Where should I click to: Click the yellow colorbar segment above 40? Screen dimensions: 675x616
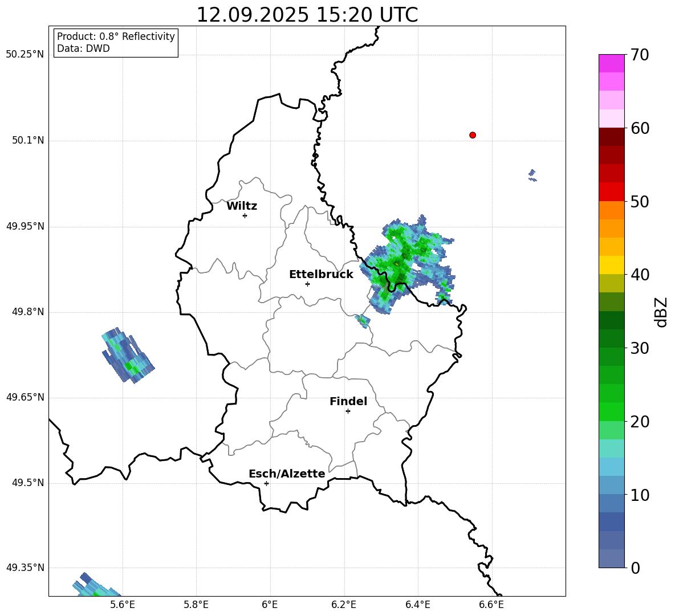[611, 266]
